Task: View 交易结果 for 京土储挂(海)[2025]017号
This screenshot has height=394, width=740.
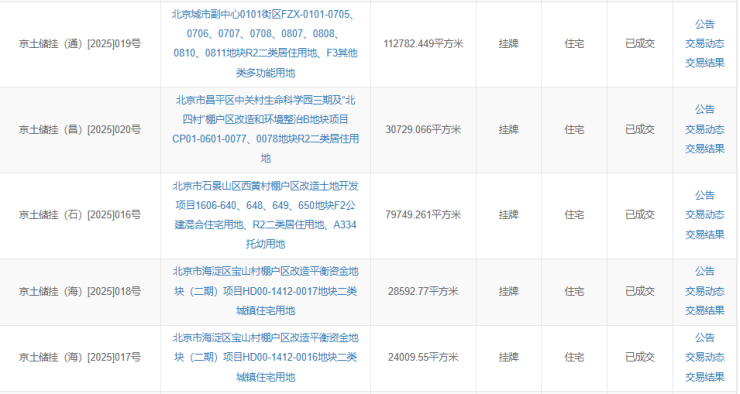Action: point(705,377)
